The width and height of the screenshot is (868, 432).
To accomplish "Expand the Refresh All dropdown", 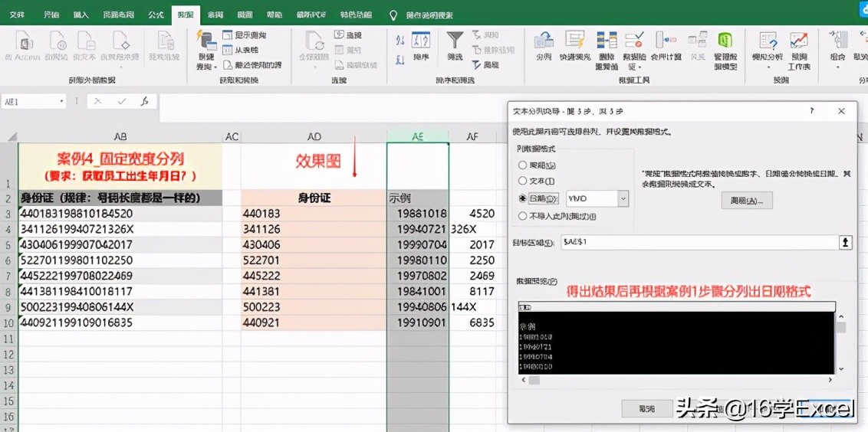I will tap(314, 67).
